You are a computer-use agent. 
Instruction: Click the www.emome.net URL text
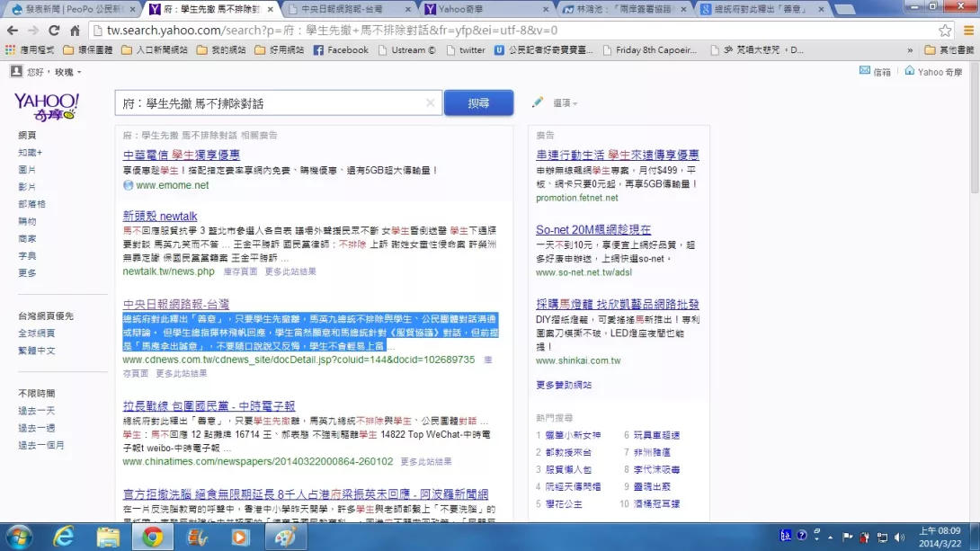[x=173, y=185]
